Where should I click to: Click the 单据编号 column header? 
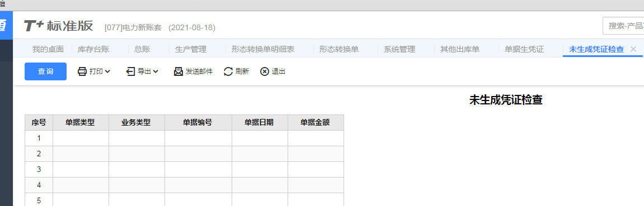198,122
